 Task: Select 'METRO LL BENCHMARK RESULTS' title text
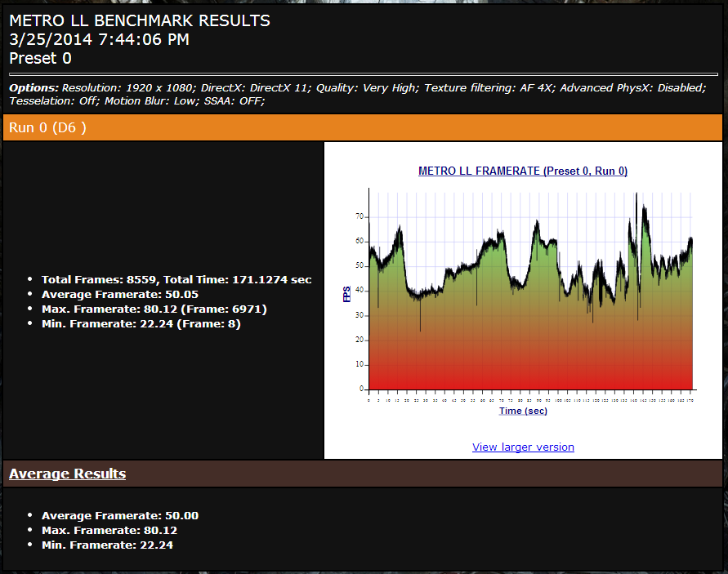(140, 20)
